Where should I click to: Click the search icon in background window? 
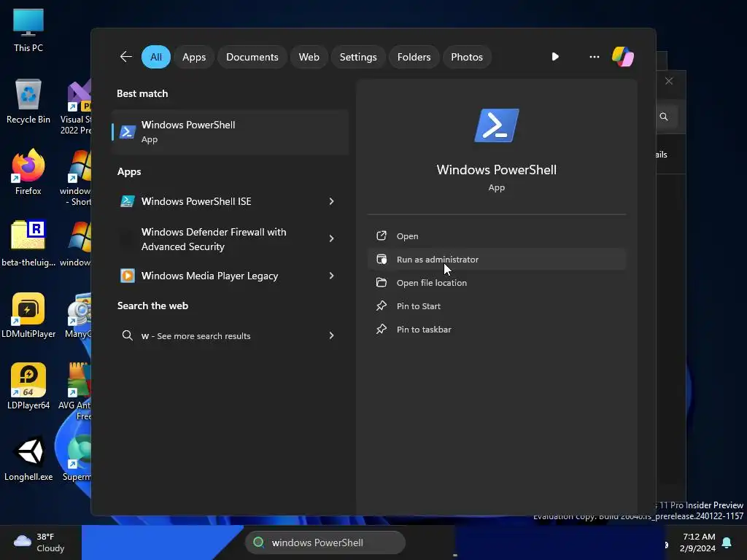pyautogui.click(x=664, y=117)
